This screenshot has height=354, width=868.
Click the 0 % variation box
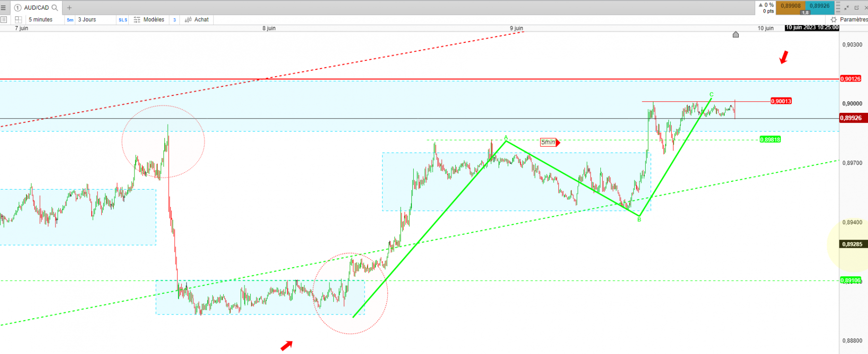pos(766,8)
